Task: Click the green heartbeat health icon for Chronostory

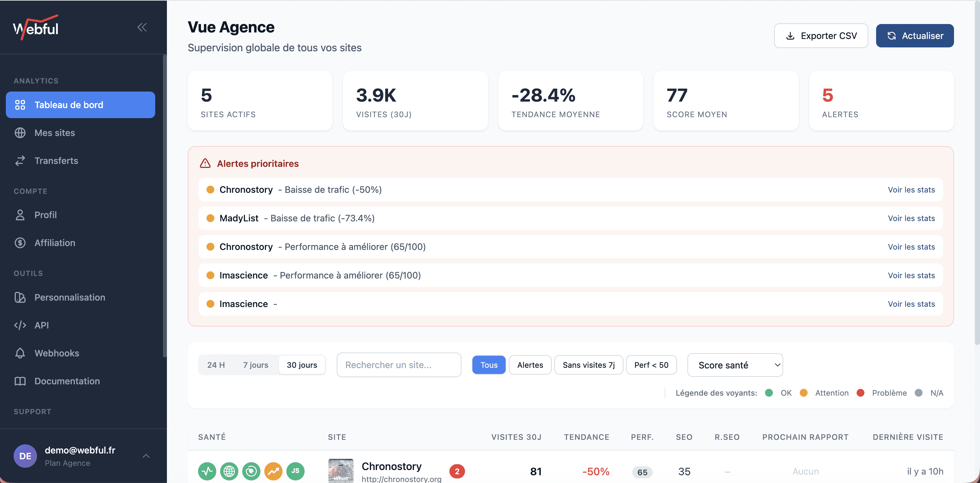Action: pos(207,471)
